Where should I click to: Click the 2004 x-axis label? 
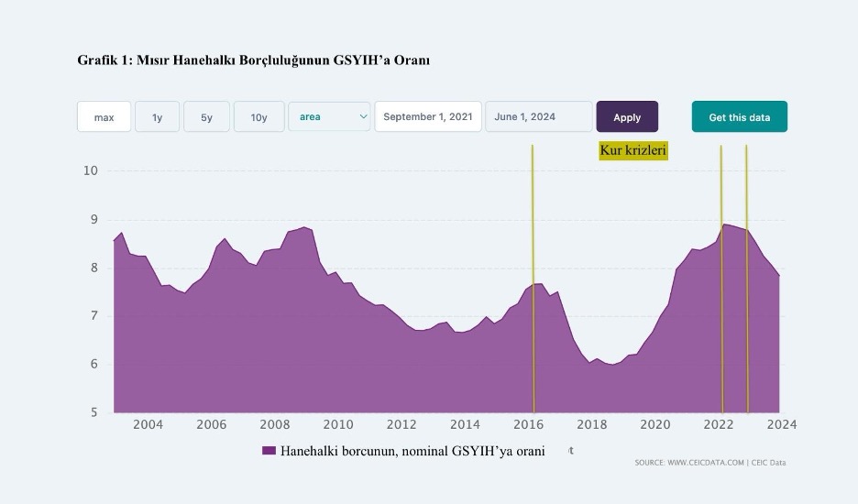pyautogui.click(x=148, y=425)
